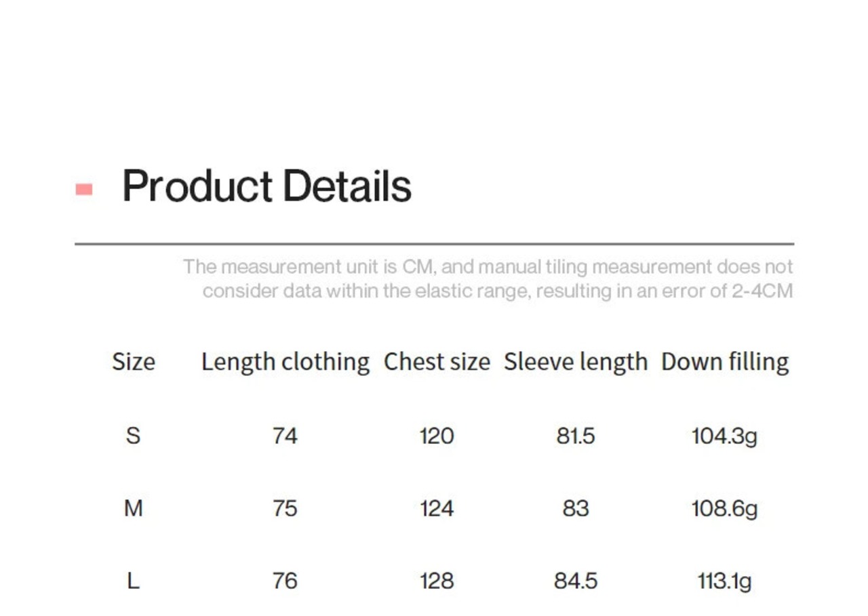Click the 81.5 sleeve length value

576,435
